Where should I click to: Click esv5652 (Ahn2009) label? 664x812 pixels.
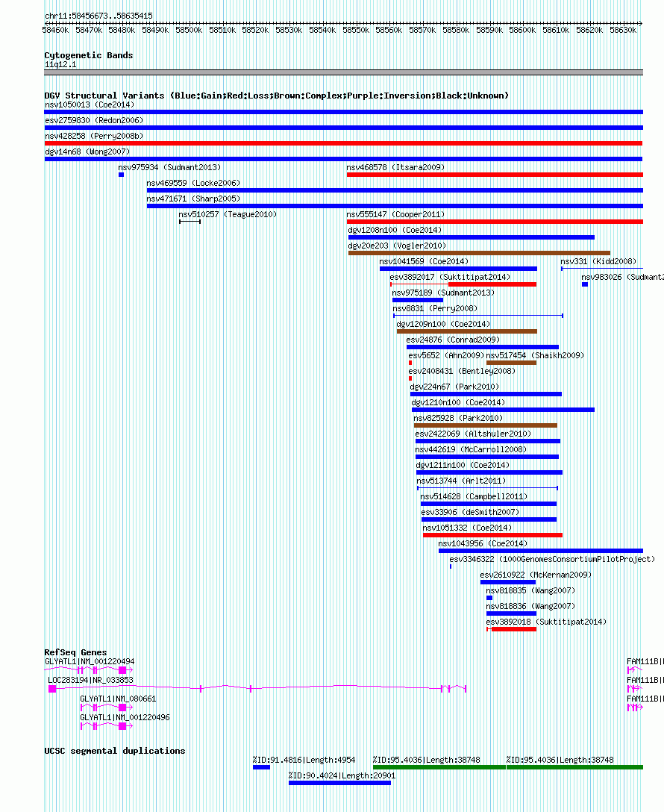click(446, 355)
